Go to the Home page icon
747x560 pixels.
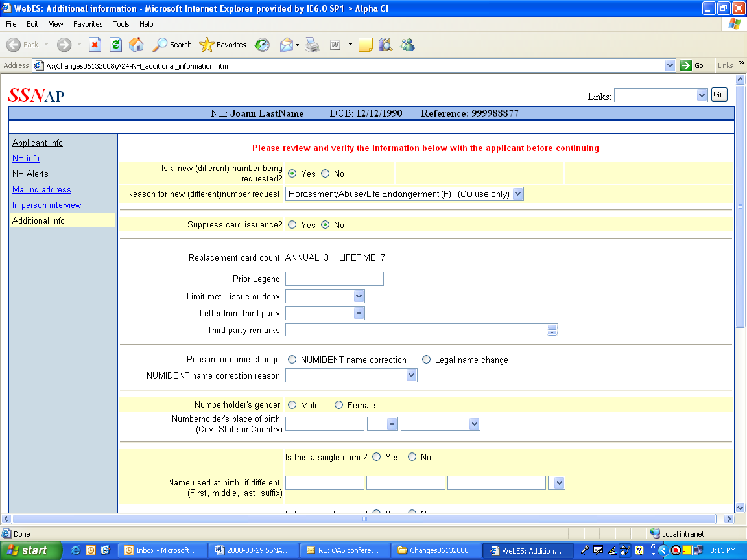click(x=136, y=45)
